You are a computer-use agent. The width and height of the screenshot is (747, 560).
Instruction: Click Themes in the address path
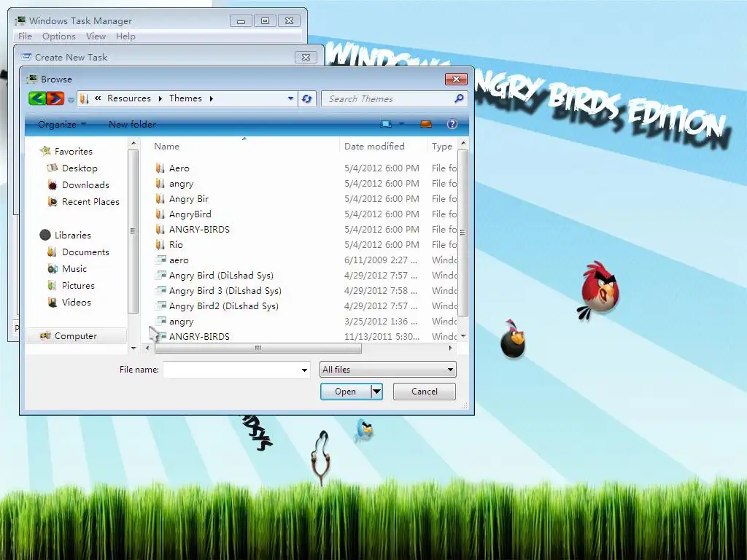click(185, 98)
